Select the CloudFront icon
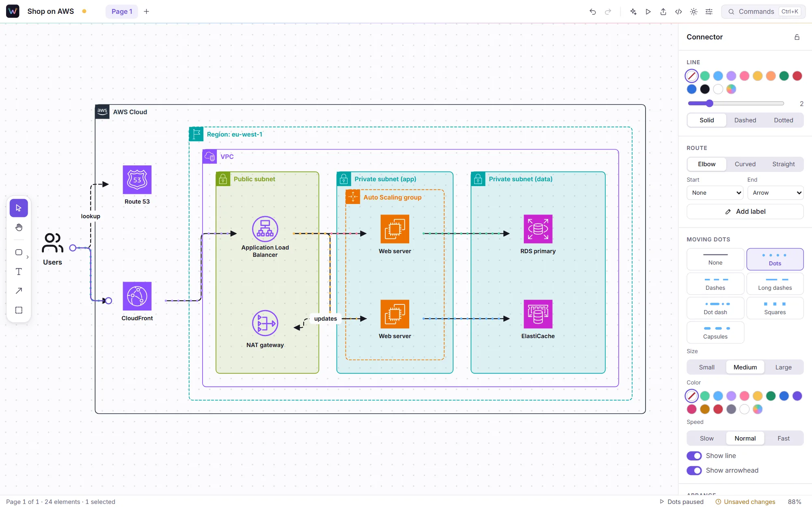This screenshot has height=508, width=812. [137, 296]
